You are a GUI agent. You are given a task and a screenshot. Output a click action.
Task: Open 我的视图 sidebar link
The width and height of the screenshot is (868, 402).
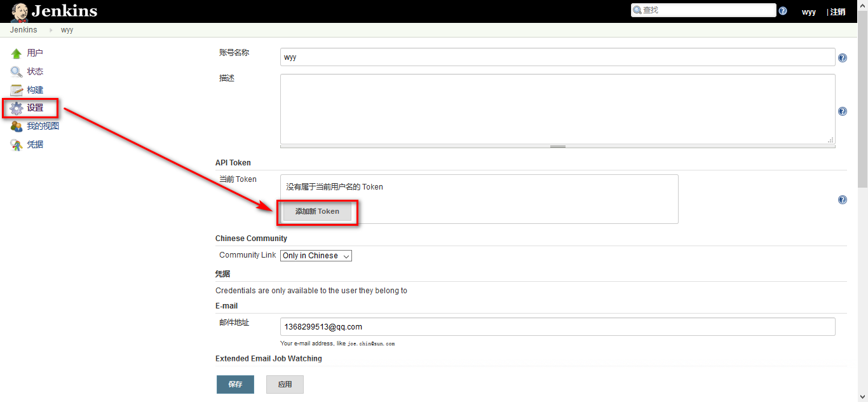click(x=43, y=127)
